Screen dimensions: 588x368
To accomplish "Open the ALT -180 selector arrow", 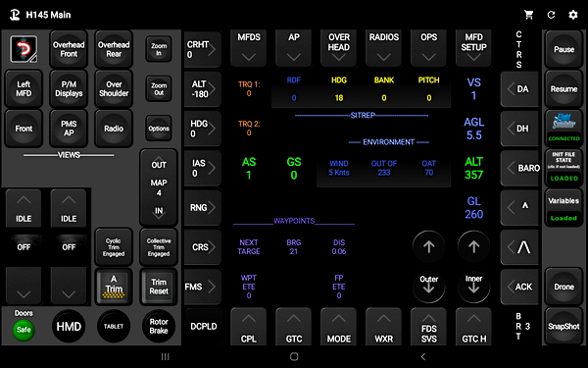I will [203, 89].
